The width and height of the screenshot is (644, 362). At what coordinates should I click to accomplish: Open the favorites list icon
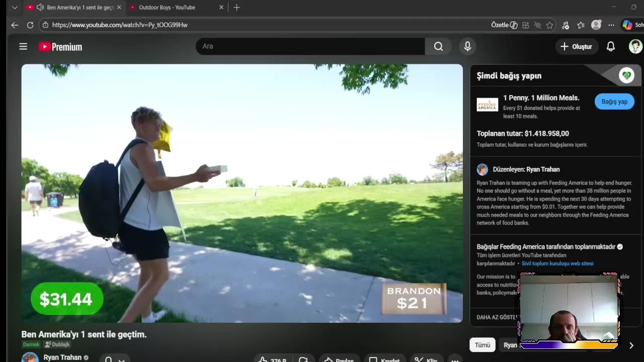pos(581,25)
